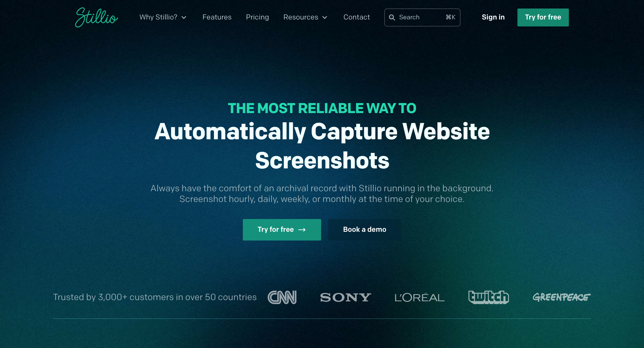644x348 pixels.
Task: Open the Contact page
Action: (356, 17)
